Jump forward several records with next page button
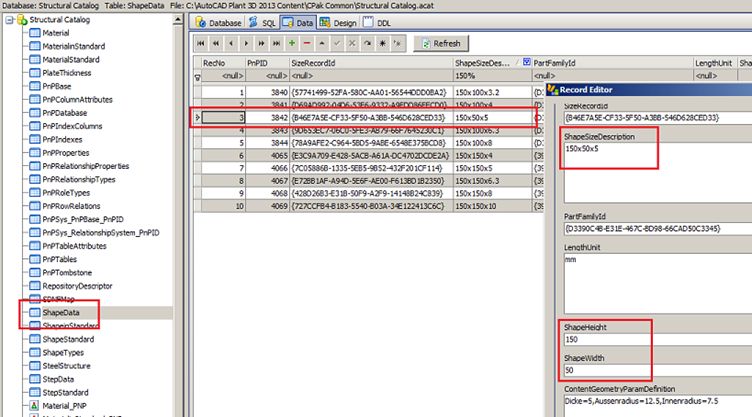 (261, 43)
